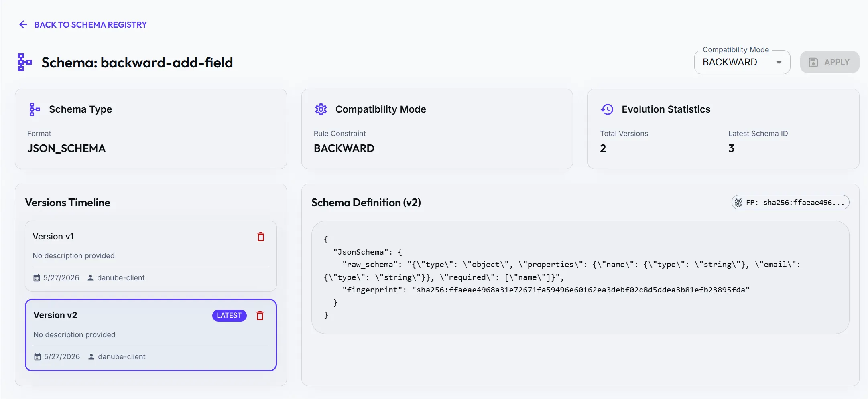Click the Versions Timeline heading
This screenshot has width=868, height=399.
tap(67, 203)
